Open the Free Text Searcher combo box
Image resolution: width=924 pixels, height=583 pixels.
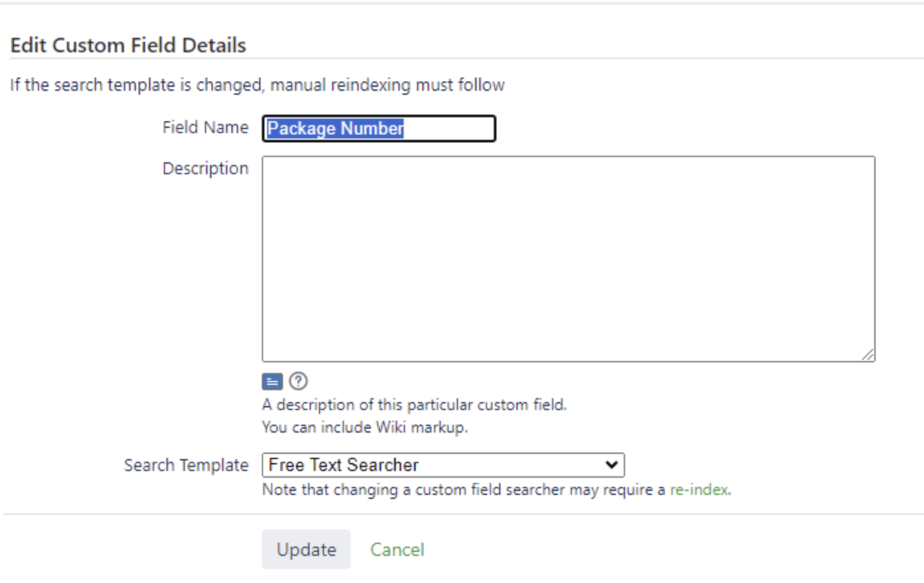coord(443,465)
